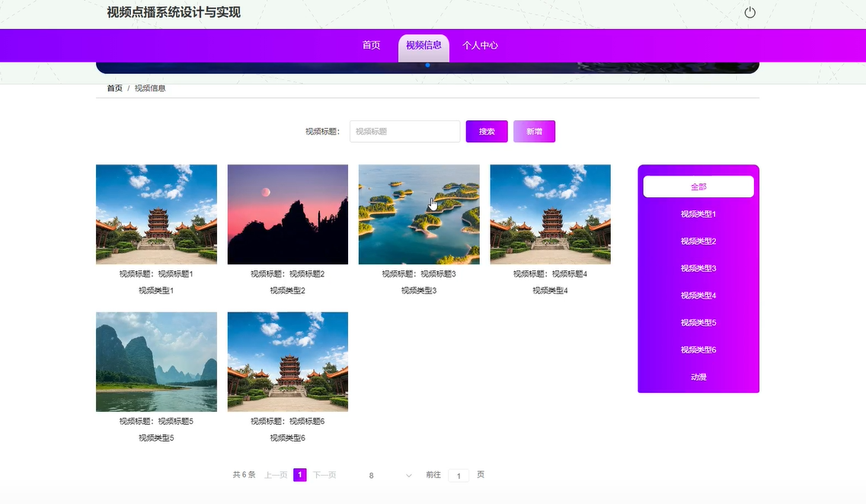Click the 视频点播系统设计与实现 site title
The image size is (866, 504).
point(174,12)
